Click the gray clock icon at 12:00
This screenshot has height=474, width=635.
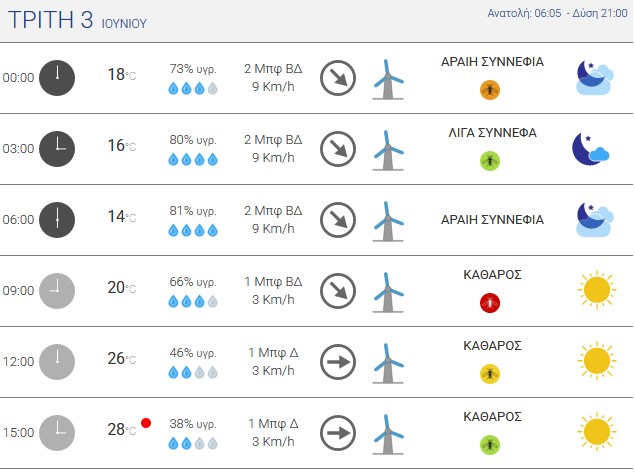[x=57, y=362]
